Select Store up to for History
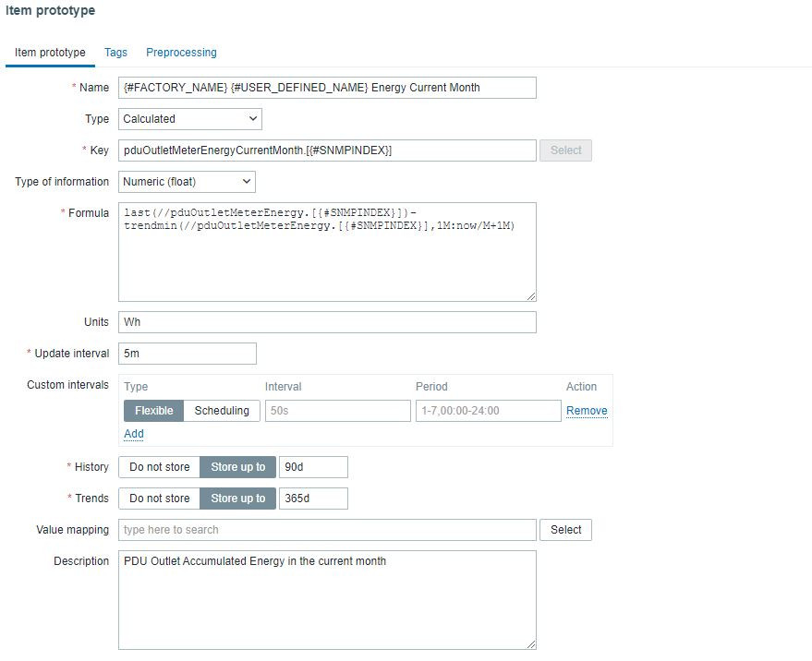 [x=237, y=467]
